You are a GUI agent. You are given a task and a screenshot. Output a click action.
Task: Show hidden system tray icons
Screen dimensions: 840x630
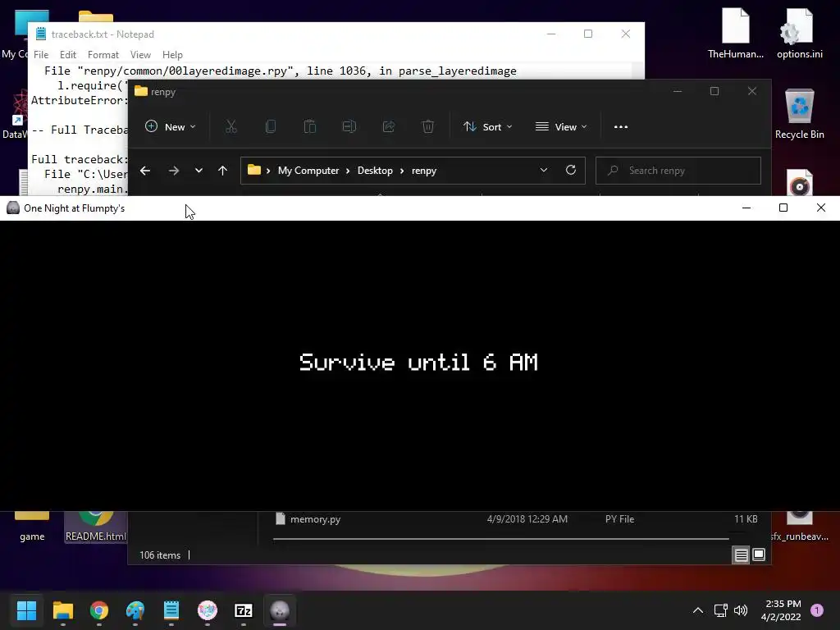pos(698,610)
